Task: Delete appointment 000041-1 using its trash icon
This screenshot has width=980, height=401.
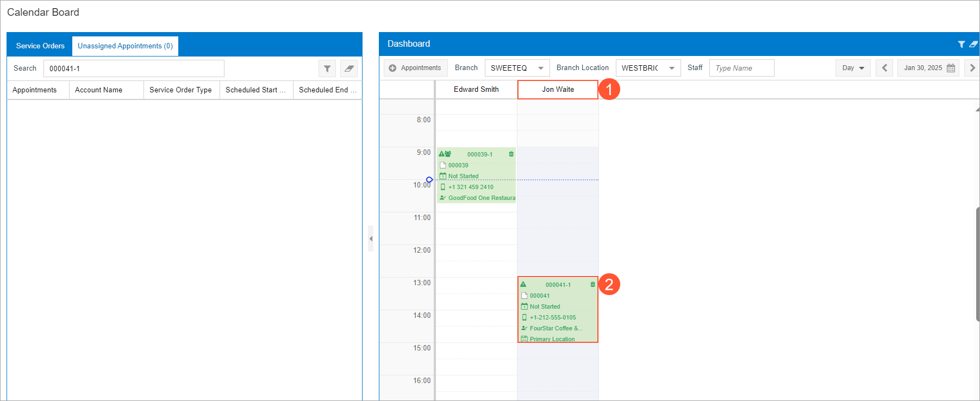Action: coord(592,285)
